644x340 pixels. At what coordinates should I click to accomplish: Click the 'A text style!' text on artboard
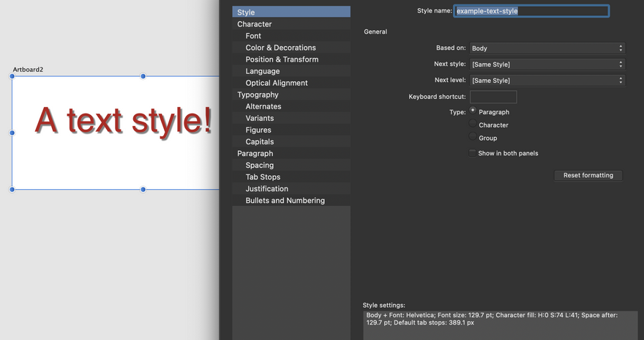(x=124, y=120)
